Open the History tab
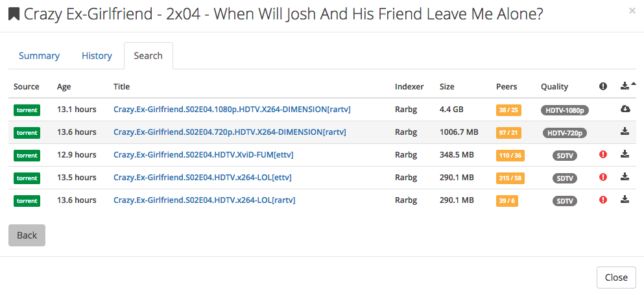The height and width of the screenshot is (295, 644). click(x=97, y=56)
